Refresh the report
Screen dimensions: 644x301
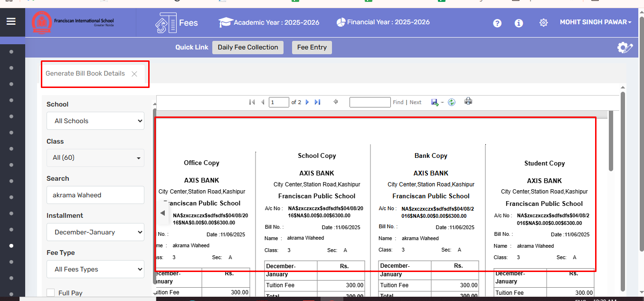(452, 102)
